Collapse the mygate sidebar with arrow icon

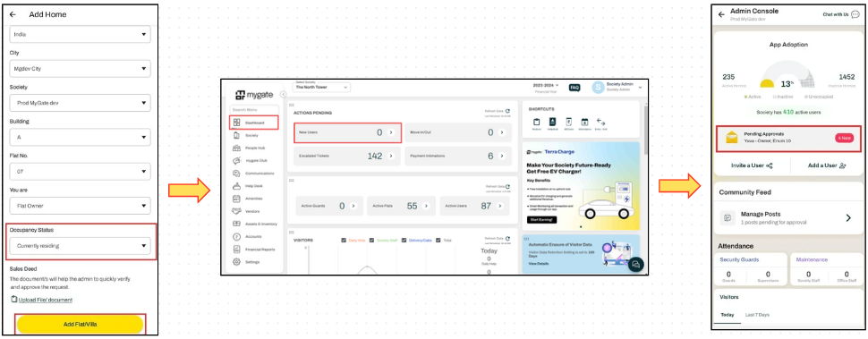coord(283,95)
